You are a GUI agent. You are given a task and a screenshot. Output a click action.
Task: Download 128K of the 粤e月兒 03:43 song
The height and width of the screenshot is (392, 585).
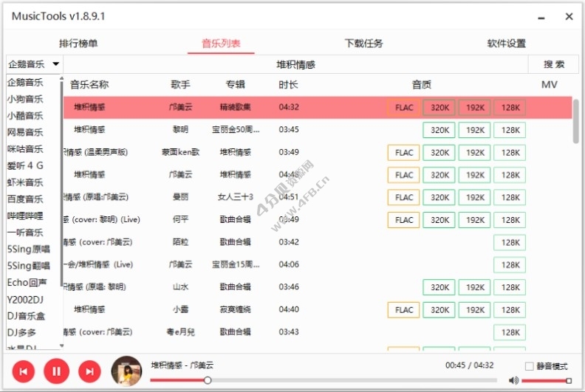pos(510,332)
